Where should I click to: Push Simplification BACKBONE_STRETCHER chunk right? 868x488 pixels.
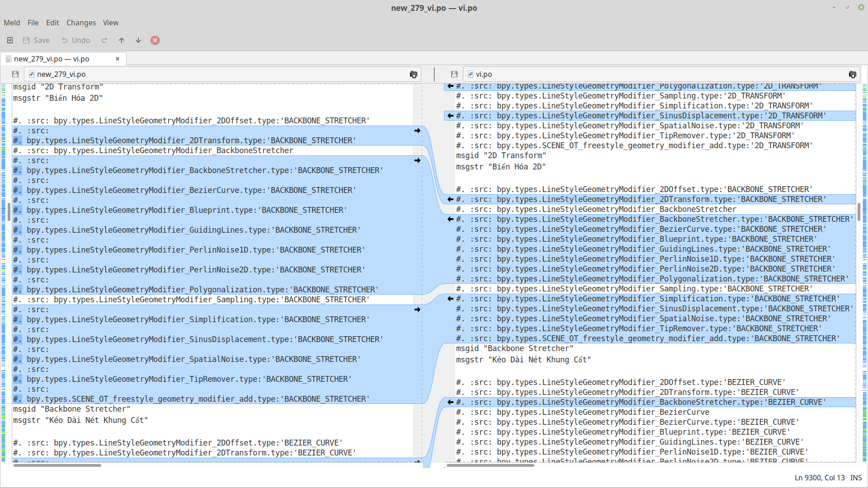tap(418, 310)
